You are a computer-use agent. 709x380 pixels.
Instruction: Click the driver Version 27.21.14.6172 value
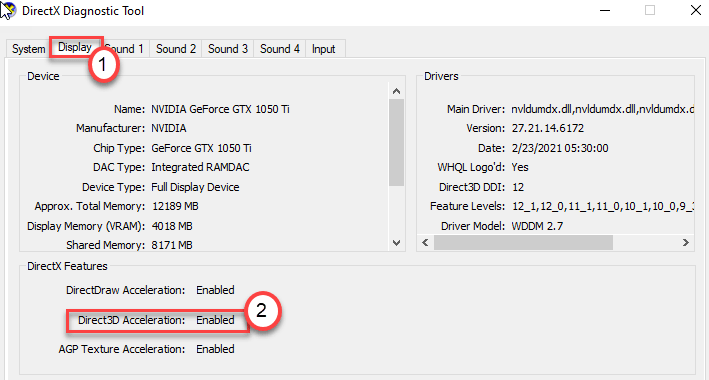(548, 128)
